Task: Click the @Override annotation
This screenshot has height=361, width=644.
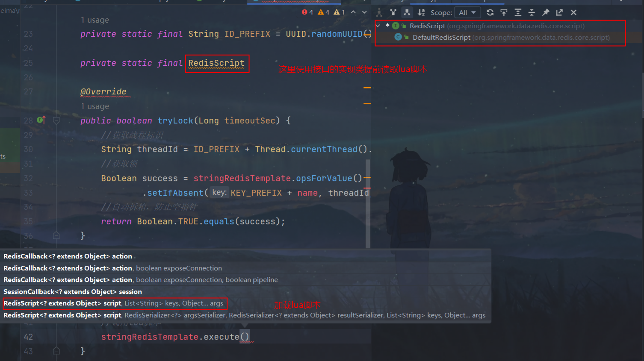Action: 103,91
